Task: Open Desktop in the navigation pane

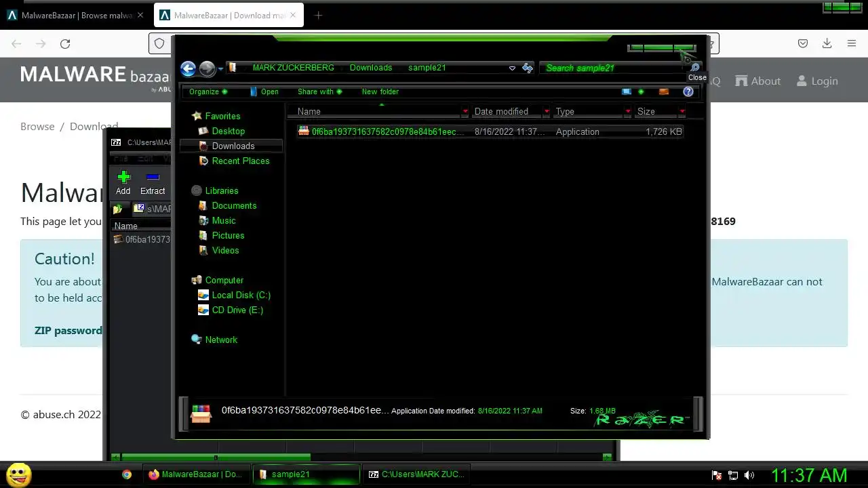Action: pyautogui.click(x=228, y=131)
